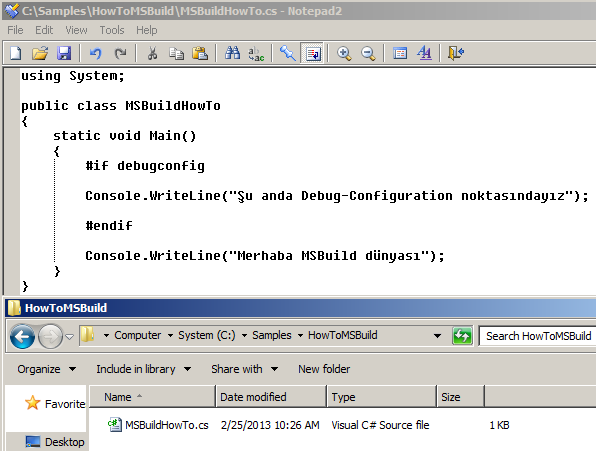
Task: Open the Tools menu
Action: [112, 30]
